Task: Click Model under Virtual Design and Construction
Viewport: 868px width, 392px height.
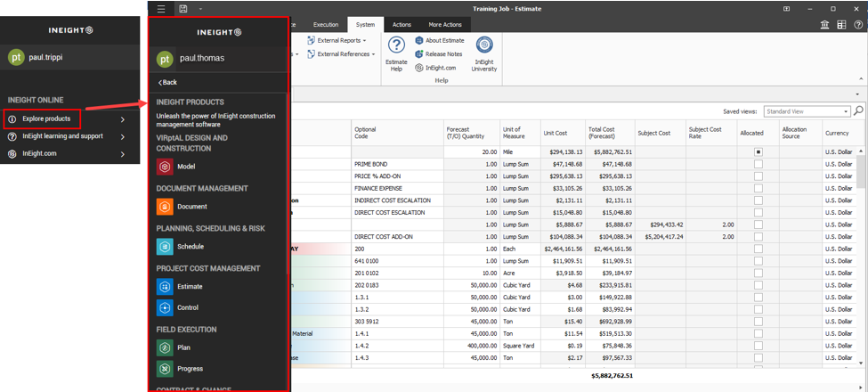Action: point(186,166)
